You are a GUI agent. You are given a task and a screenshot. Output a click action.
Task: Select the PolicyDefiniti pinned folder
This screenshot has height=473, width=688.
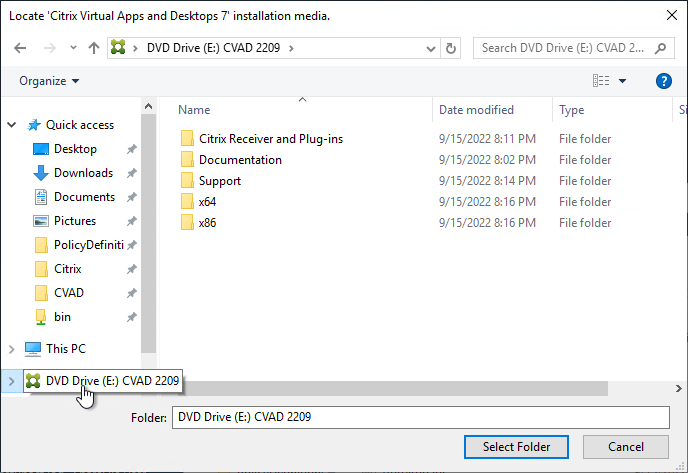click(89, 245)
